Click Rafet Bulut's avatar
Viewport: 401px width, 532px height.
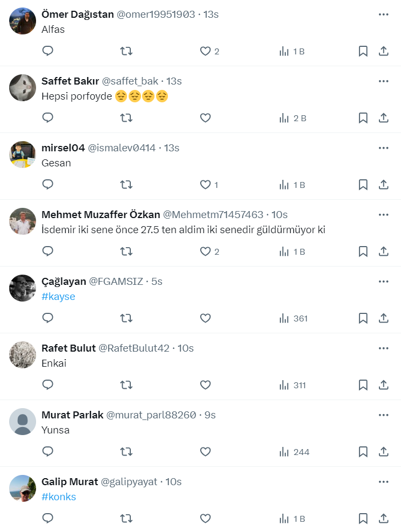click(x=23, y=355)
